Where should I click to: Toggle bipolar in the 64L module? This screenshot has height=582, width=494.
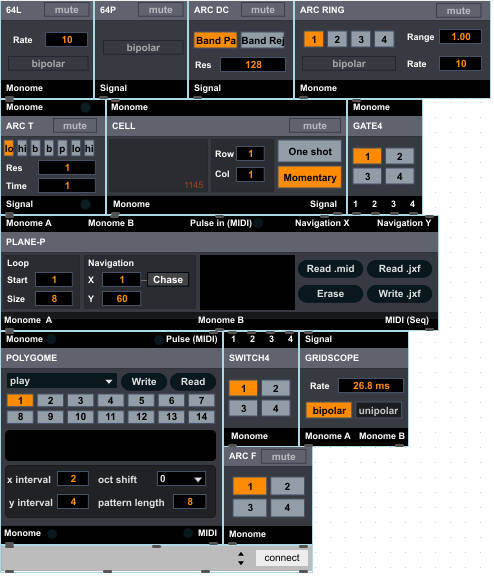pyautogui.click(x=48, y=63)
